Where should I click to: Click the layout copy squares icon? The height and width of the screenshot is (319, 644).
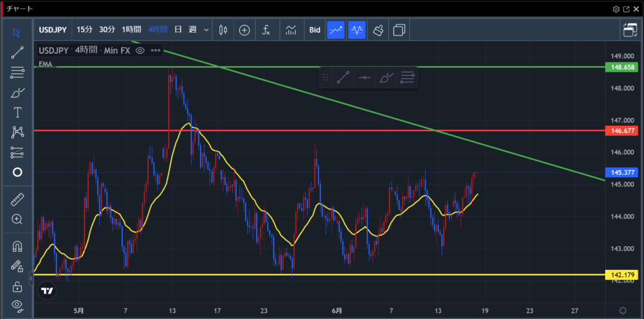[399, 30]
